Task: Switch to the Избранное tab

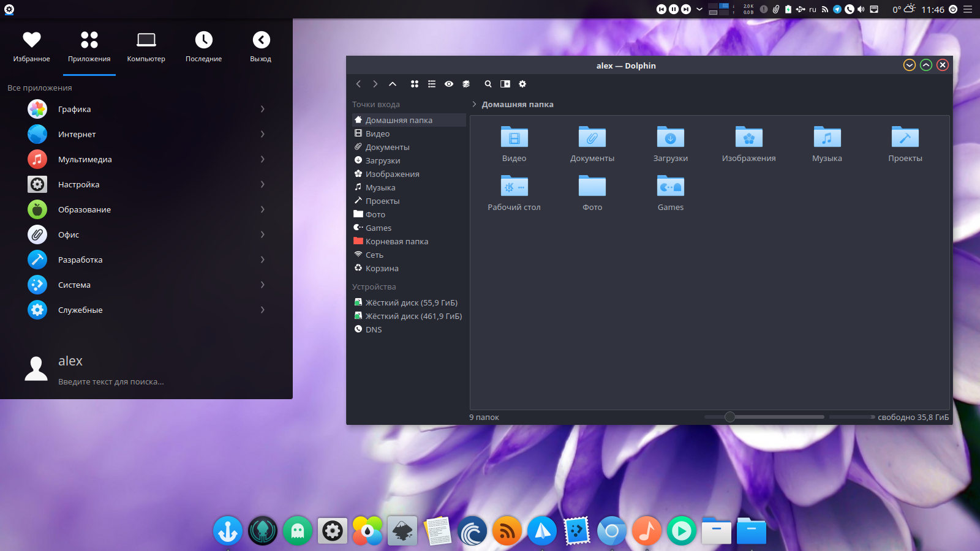Action: click(32, 47)
